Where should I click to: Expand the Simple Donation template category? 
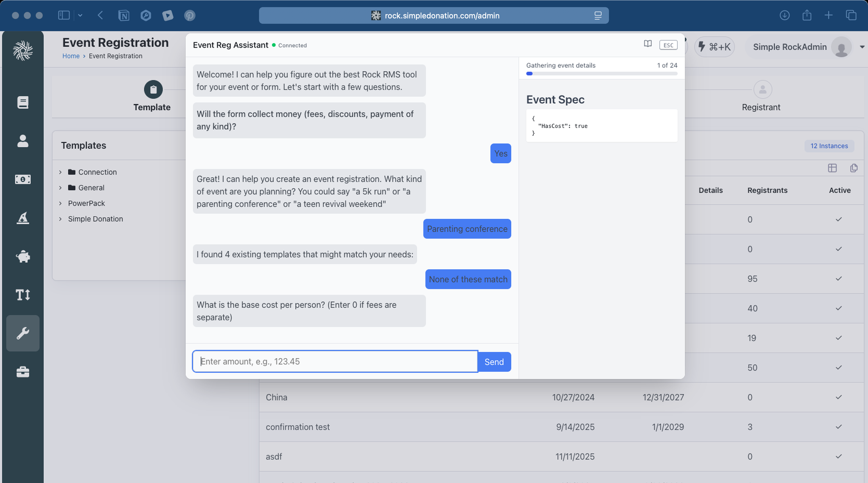60,219
